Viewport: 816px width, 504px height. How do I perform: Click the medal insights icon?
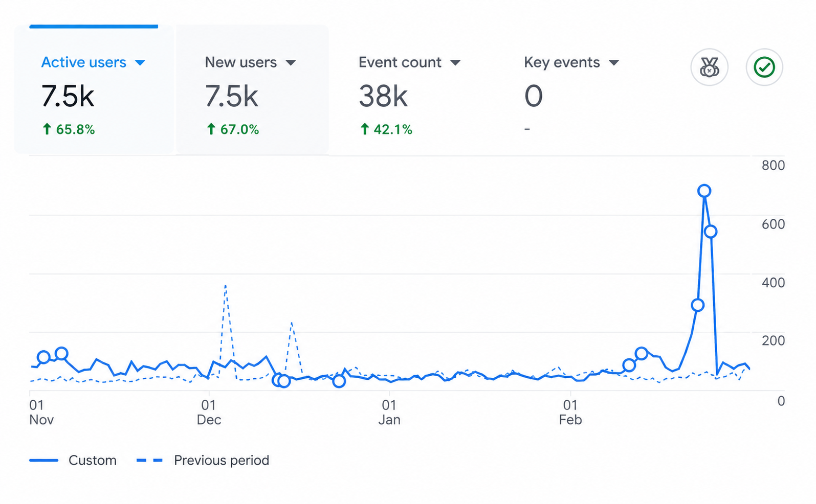709,67
